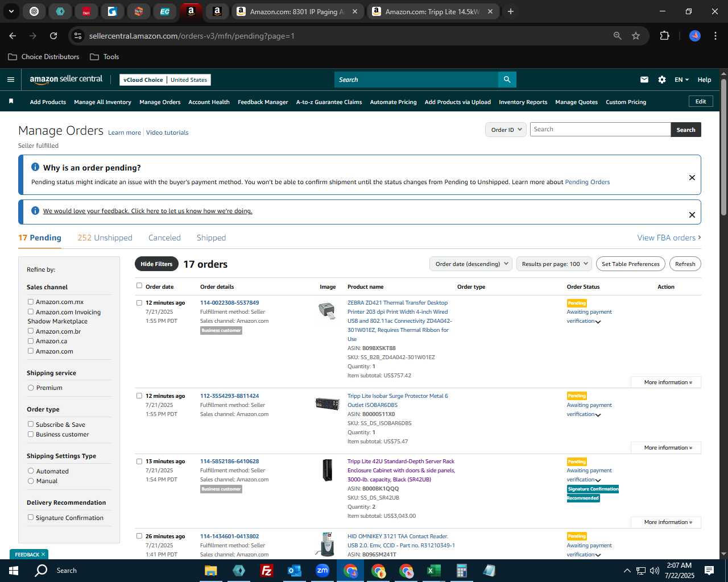Select order 112-3554293-8811424 checkbox
Viewport: 728px width, 582px height.
[139, 396]
